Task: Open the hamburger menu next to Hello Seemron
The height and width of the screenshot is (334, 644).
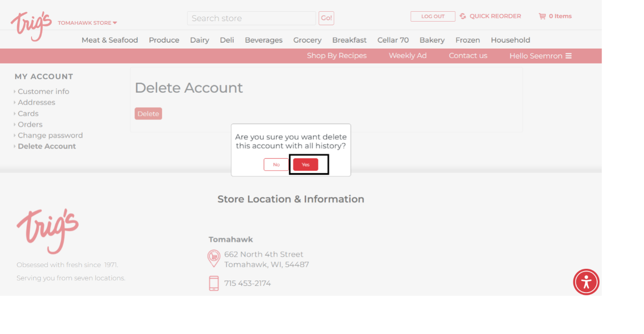Action: pyautogui.click(x=568, y=56)
